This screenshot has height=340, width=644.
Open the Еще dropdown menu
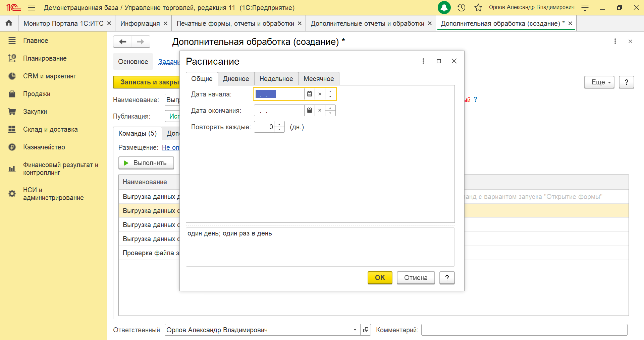click(599, 82)
